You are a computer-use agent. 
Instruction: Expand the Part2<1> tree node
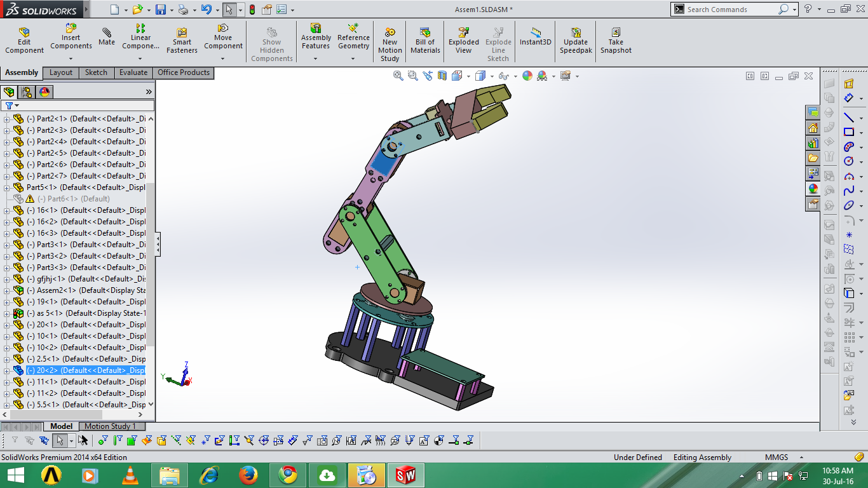[7, 119]
